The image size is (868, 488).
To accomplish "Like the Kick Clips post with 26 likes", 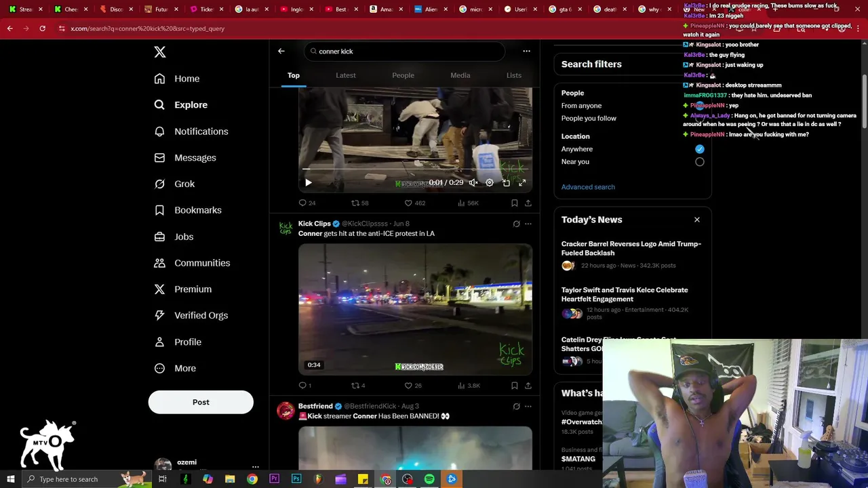I will pyautogui.click(x=413, y=386).
